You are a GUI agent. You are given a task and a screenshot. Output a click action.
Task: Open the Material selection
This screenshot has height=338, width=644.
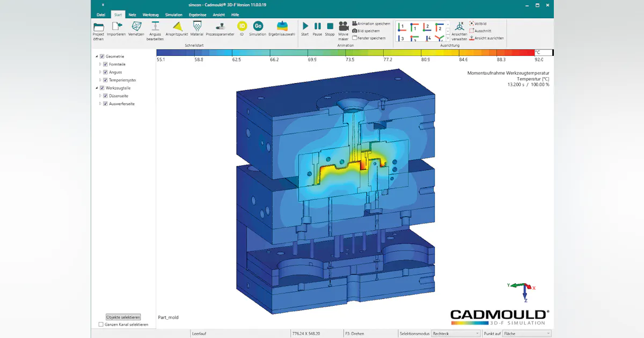(197, 29)
